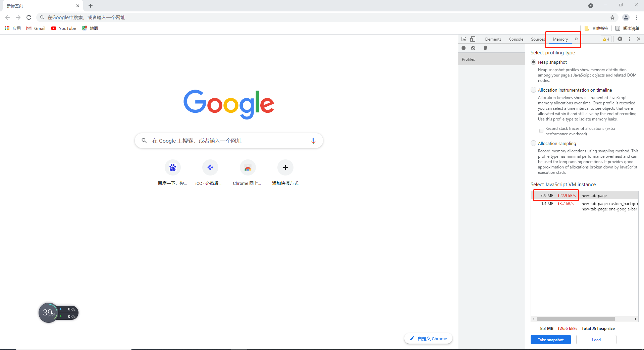Close the DevTools panel
This screenshot has height=350, width=644.
point(639,39)
